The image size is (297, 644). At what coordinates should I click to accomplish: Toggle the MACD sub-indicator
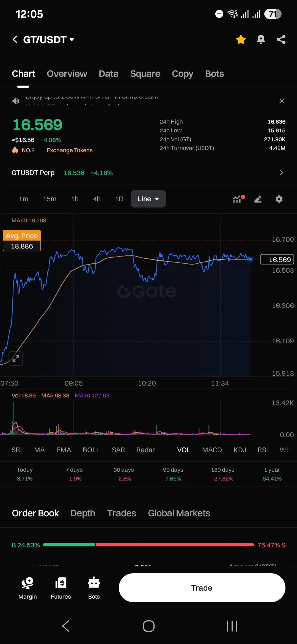pos(212,450)
